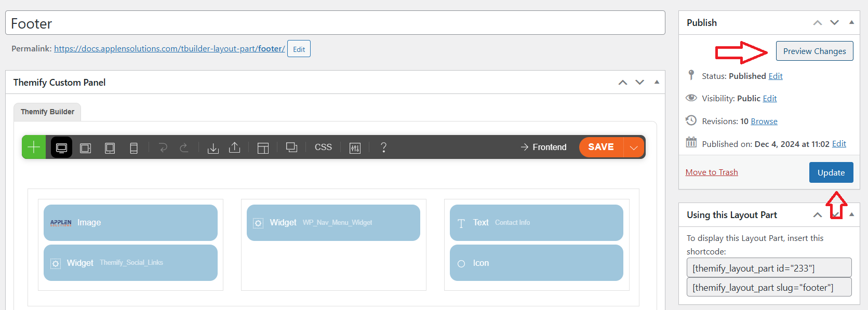Image resolution: width=868 pixels, height=310 pixels.
Task: Browse the 10 revisions
Action: (x=764, y=121)
